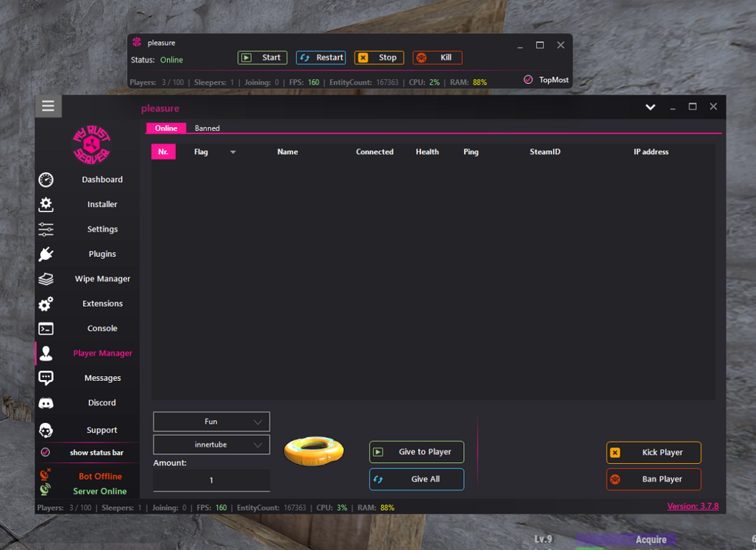Open Console using the terminal icon

46,329
